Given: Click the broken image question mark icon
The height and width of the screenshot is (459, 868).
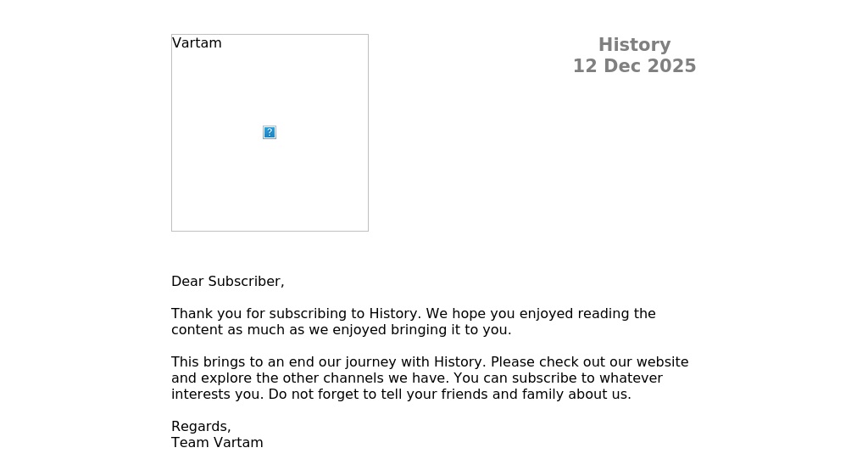Looking at the screenshot, I should click(270, 132).
